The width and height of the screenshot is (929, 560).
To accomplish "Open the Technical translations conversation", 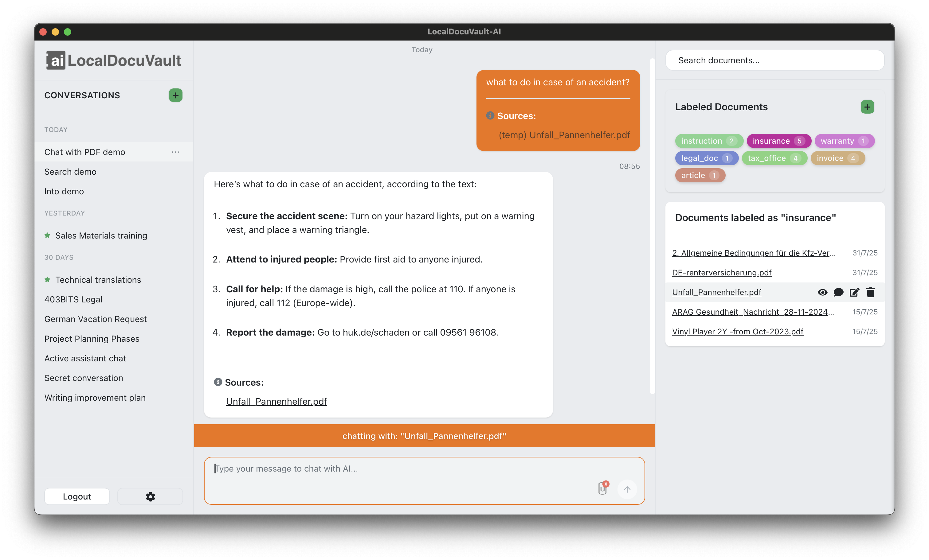I will (x=98, y=279).
